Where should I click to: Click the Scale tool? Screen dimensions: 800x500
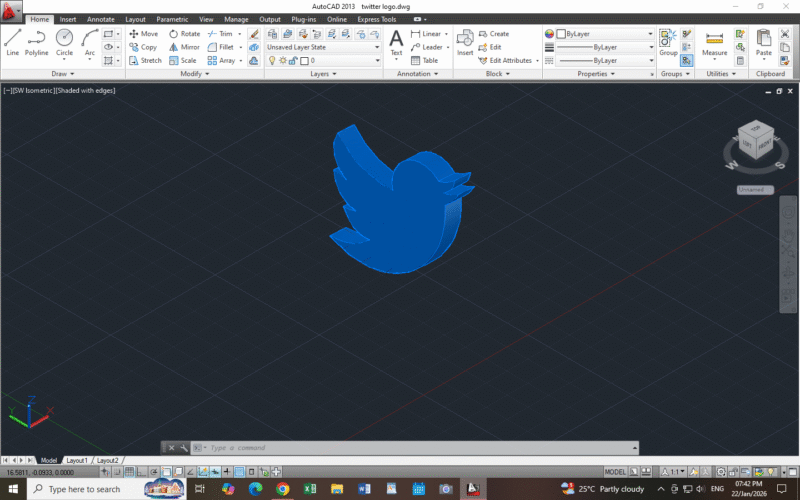183,60
